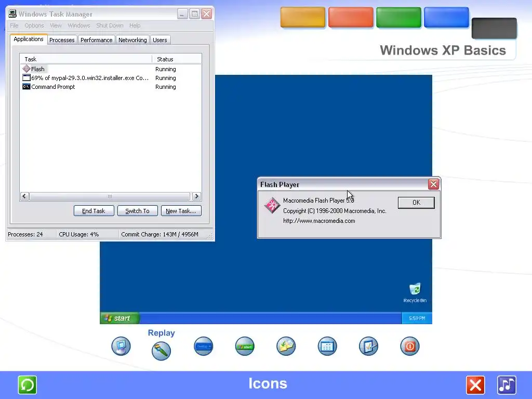Select the Flash task row
532x399 pixels.
111,69
